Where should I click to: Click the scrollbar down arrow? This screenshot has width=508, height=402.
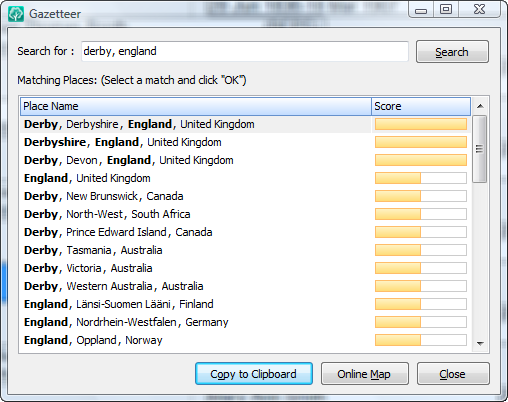click(480, 343)
